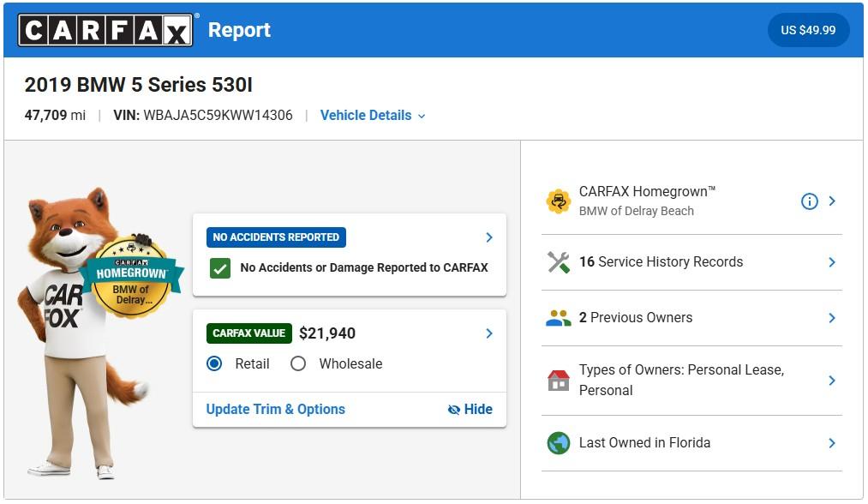Select the Wholesale radio button

[x=298, y=364]
